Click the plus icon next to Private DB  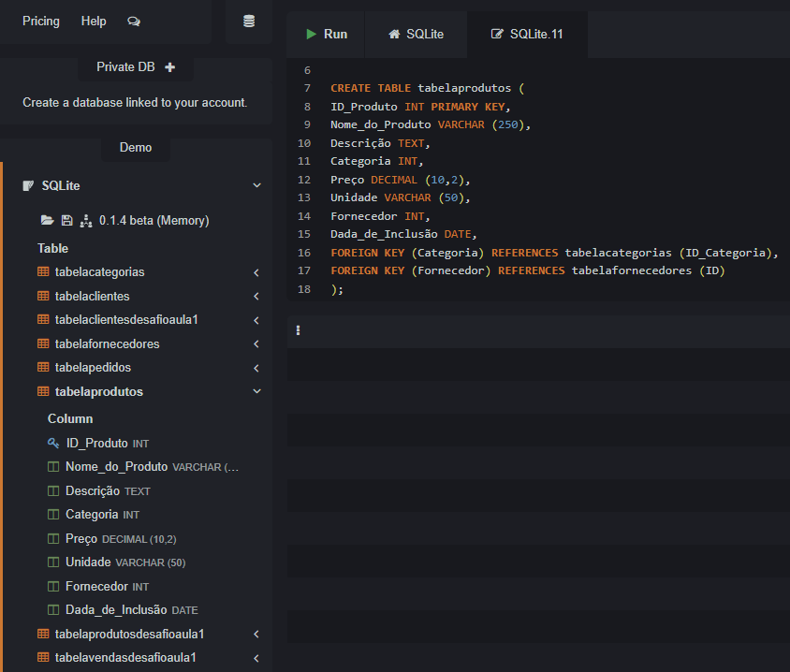click(169, 67)
